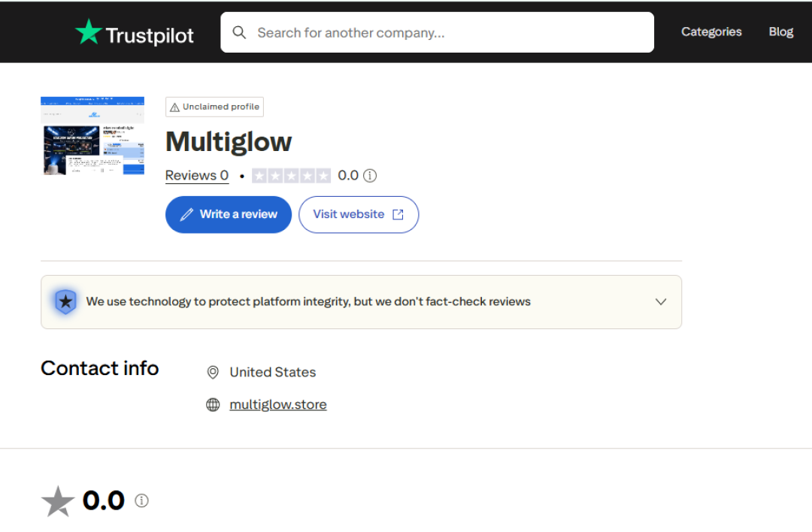Screen dimensions: 812x532
Task: Click the Trustpilot logo
Action: [x=134, y=32]
